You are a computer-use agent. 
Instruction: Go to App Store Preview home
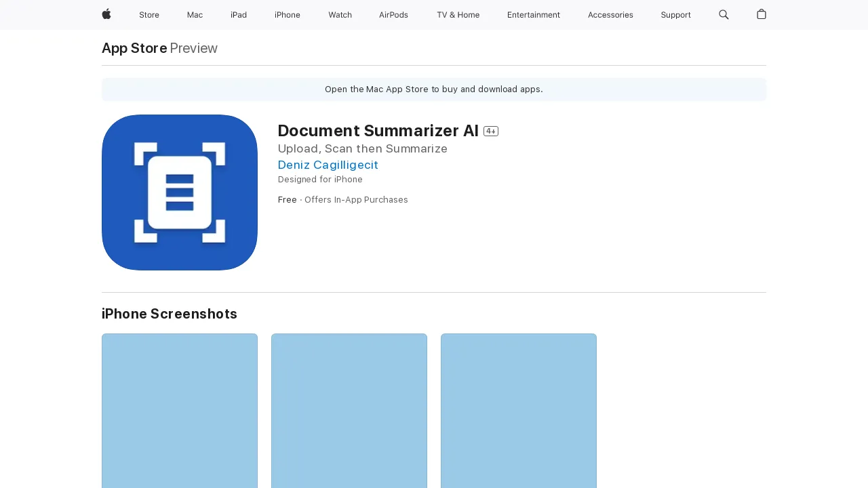point(134,48)
